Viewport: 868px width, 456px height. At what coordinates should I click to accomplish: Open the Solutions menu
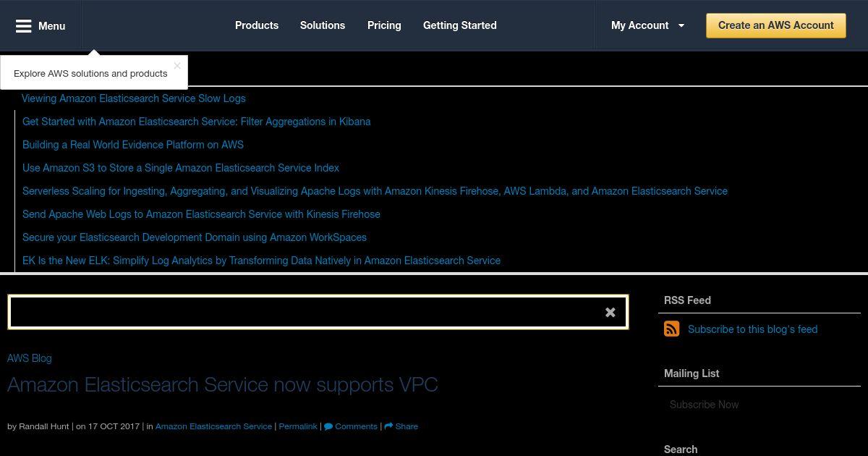[323, 25]
